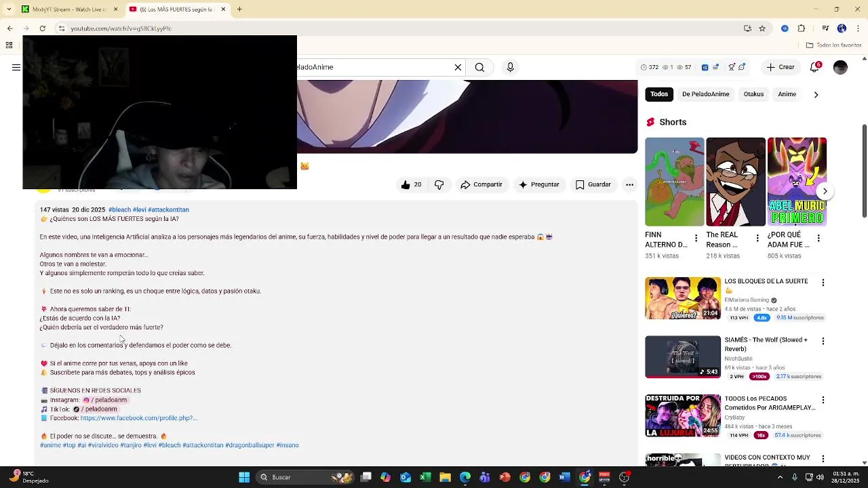868x488 pixels.
Task: Click the page vertical scrollbar thumb
Action: (x=864, y=171)
